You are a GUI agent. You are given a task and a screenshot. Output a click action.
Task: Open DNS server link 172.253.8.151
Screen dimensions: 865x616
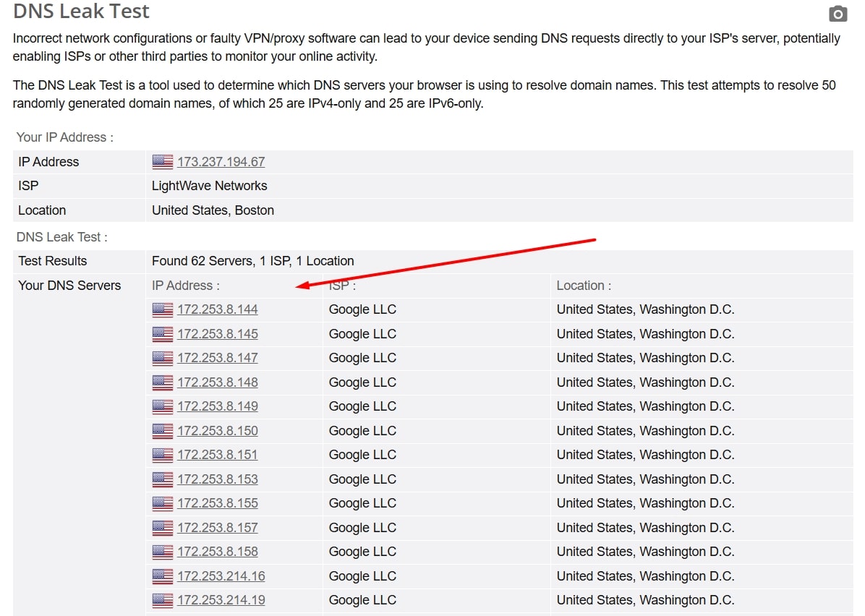point(218,455)
